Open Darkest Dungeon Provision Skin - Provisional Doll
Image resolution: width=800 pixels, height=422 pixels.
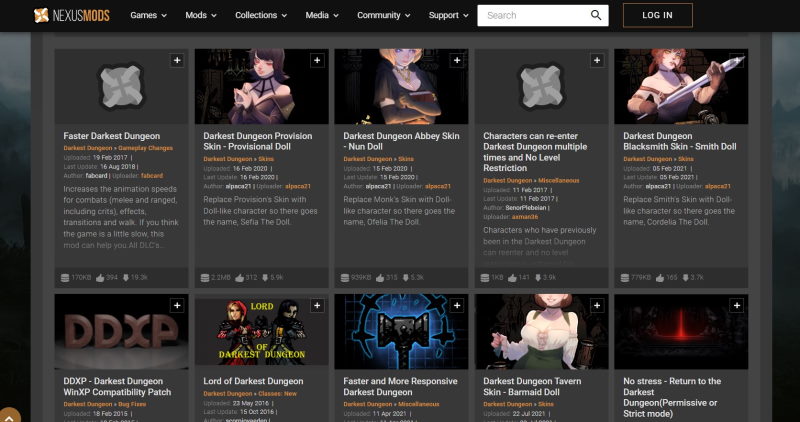click(258, 141)
